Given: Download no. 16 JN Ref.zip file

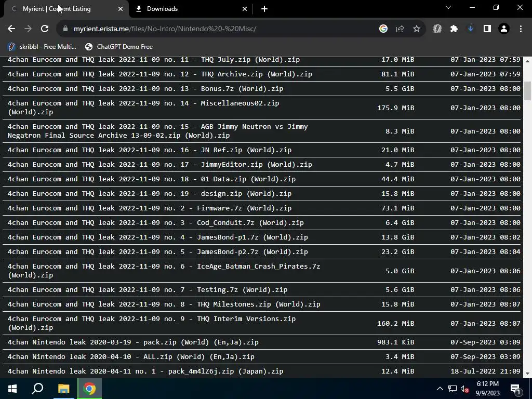Looking at the screenshot, I should 150,150.
